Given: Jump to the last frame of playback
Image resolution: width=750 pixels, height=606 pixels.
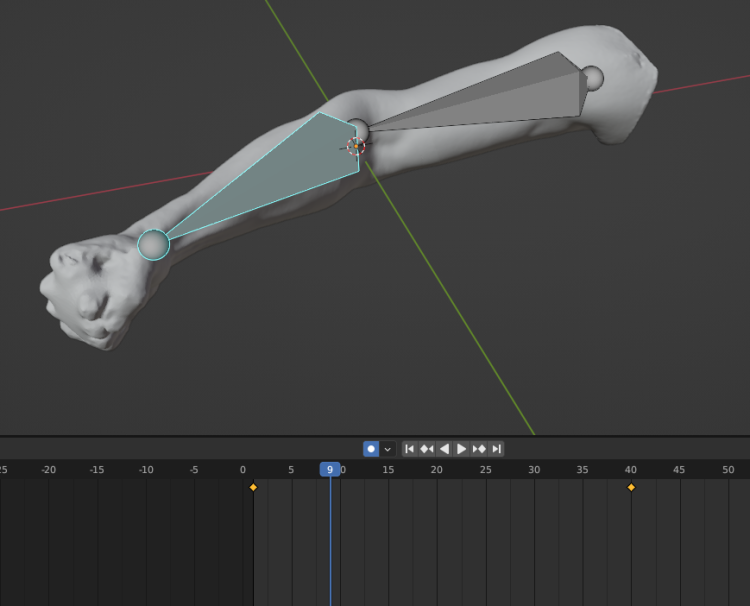Looking at the screenshot, I should pos(496,449).
